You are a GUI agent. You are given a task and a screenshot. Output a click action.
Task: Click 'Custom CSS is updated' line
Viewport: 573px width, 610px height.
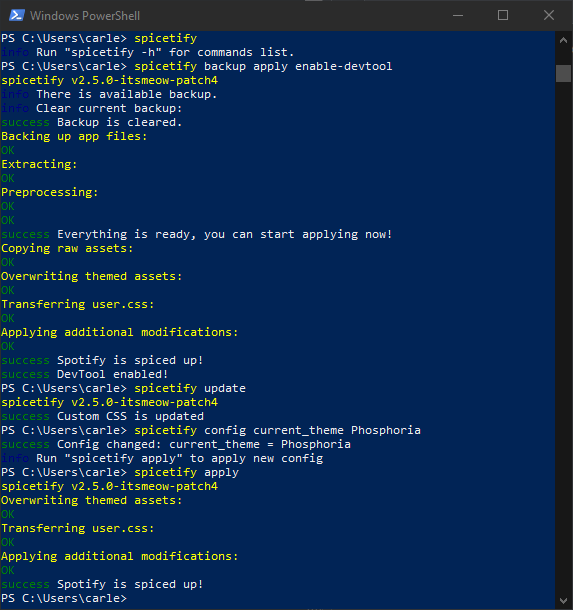pyautogui.click(x=130, y=416)
